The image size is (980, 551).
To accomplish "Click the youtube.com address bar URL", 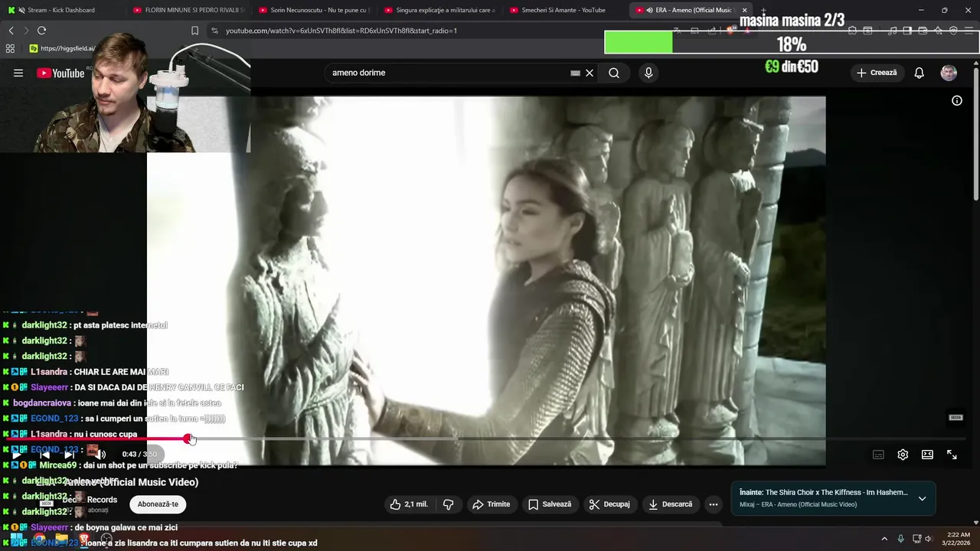I will click(x=341, y=31).
